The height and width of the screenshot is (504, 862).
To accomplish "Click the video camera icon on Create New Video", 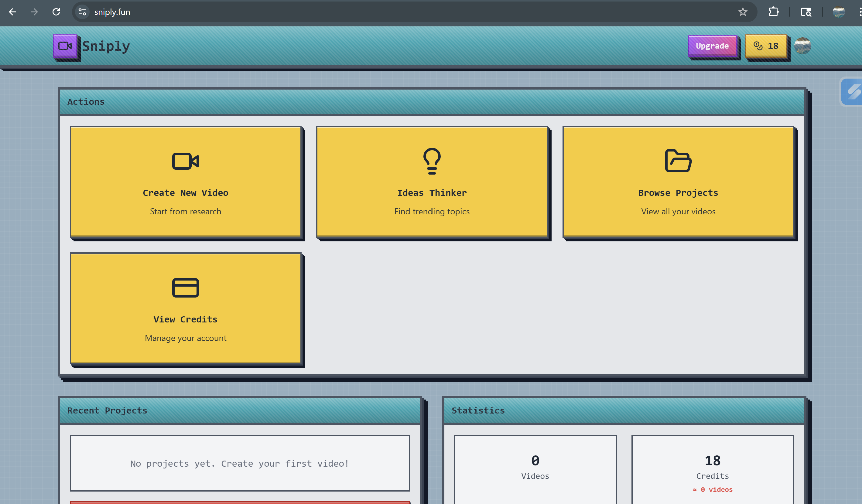I will click(x=185, y=161).
